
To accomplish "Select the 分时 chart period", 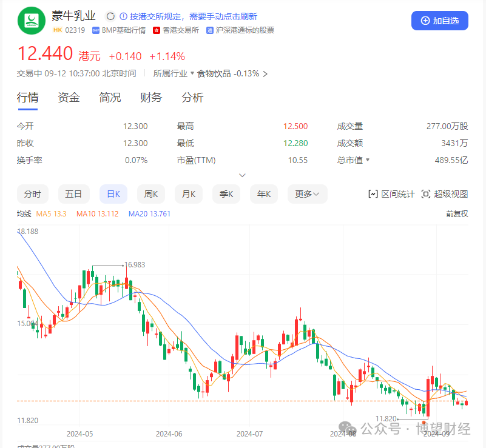I will (x=33, y=194).
